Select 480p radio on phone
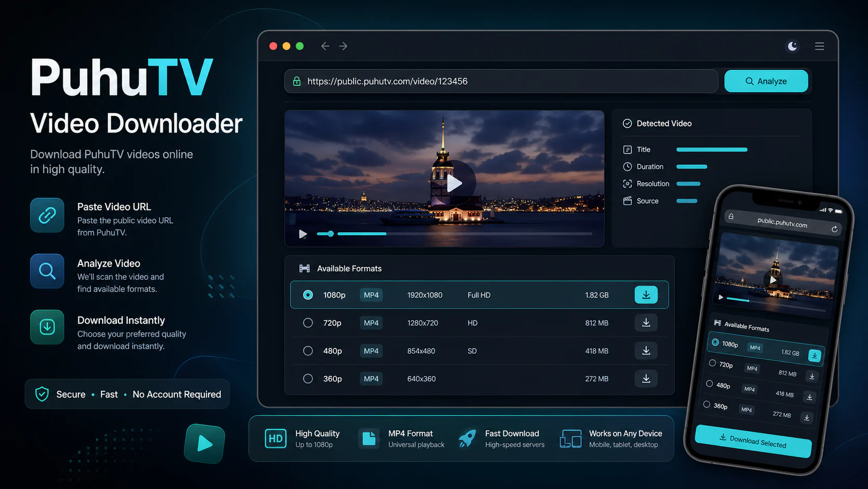The height and width of the screenshot is (489, 868). point(710,384)
